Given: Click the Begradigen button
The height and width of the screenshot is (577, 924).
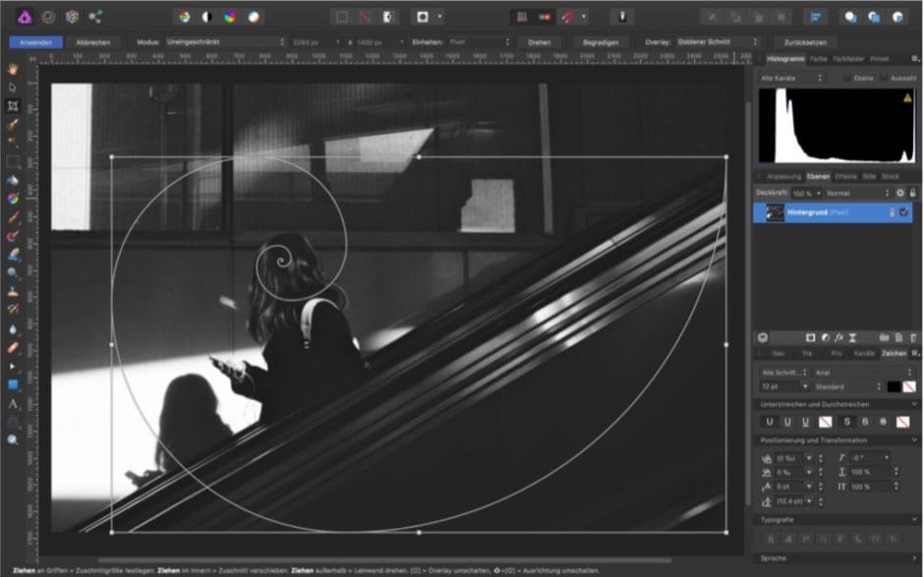Looking at the screenshot, I should [x=600, y=42].
